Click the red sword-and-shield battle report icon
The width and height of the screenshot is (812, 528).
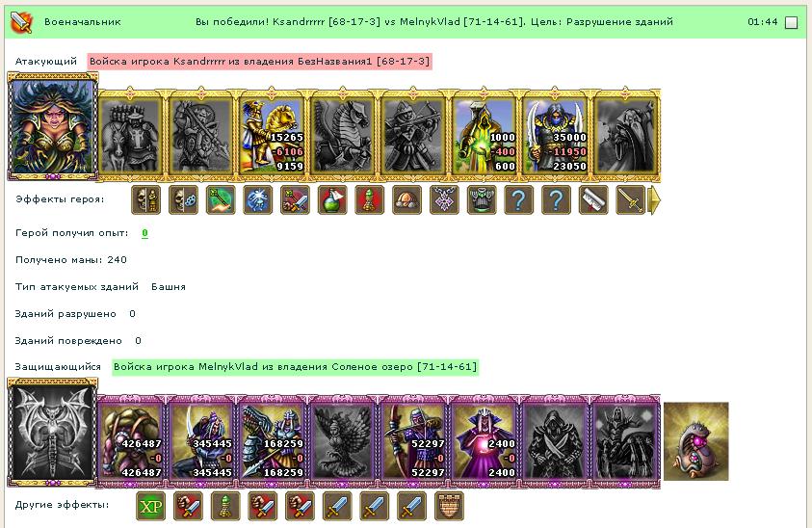pyautogui.click(x=22, y=22)
